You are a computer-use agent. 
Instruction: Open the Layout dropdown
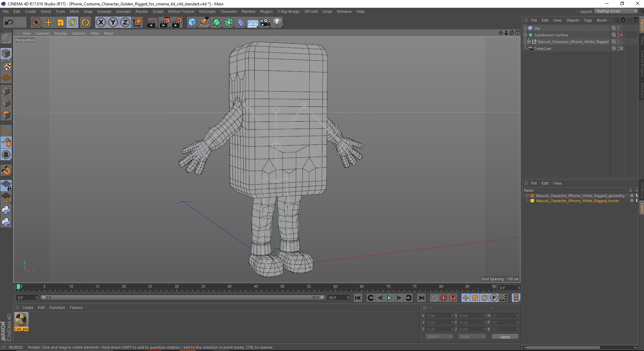click(x=616, y=11)
